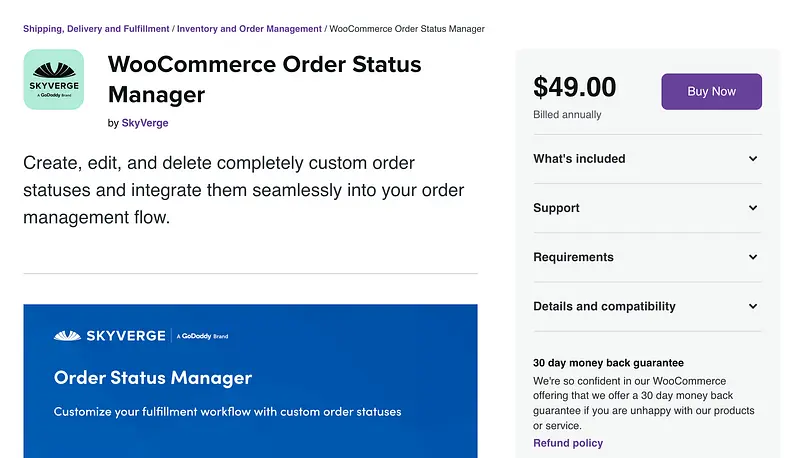Click the Details and compatibility label

click(604, 306)
